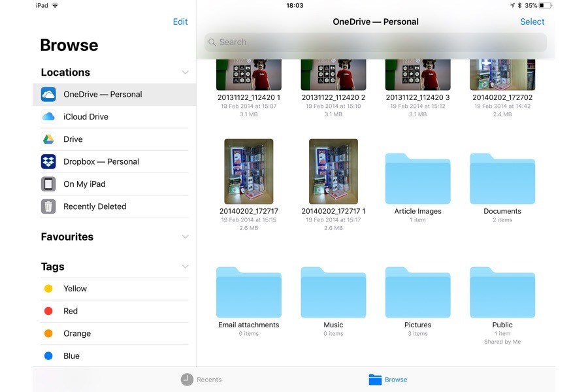This screenshot has width=588, height=392.
Task: Switch to the Browse tab label
Action: pyautogui.click(x=396, y=380)
